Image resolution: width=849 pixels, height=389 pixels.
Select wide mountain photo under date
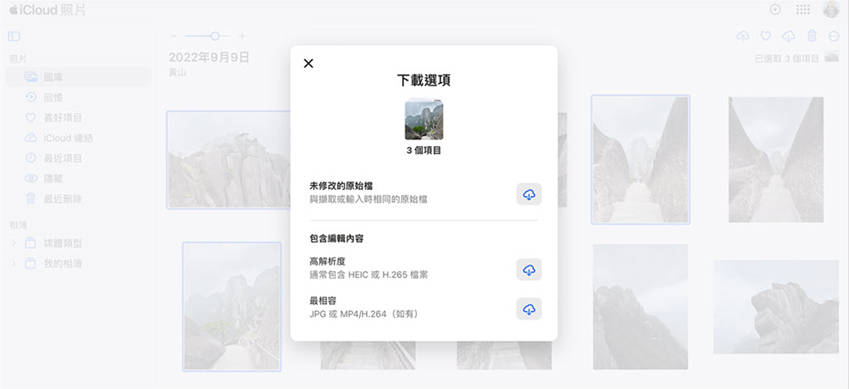point(228,160)
